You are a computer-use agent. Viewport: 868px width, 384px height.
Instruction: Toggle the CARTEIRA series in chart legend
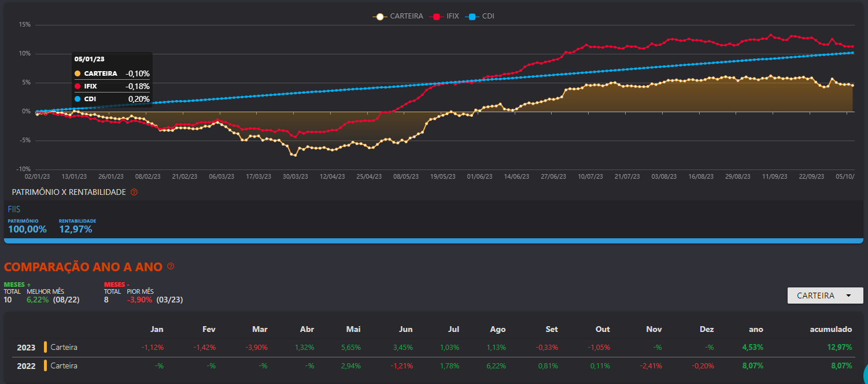tap(398, 16)
